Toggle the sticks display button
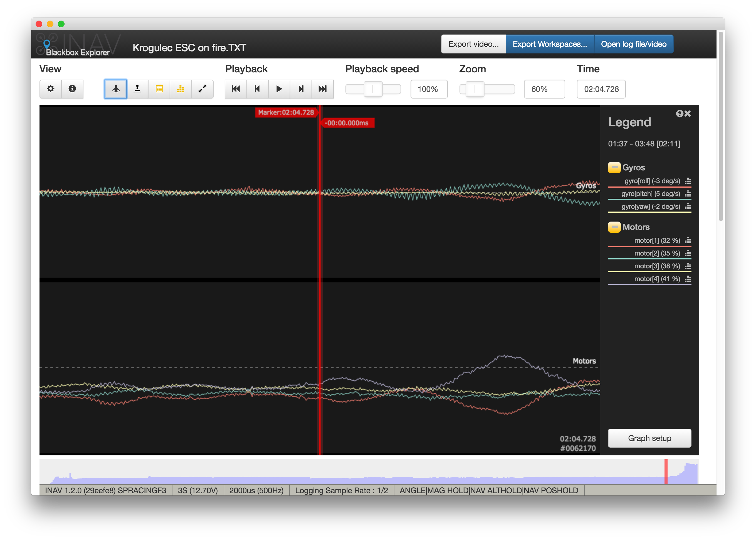The height and width of the screenshot is (540, 756). coord(137,89)
